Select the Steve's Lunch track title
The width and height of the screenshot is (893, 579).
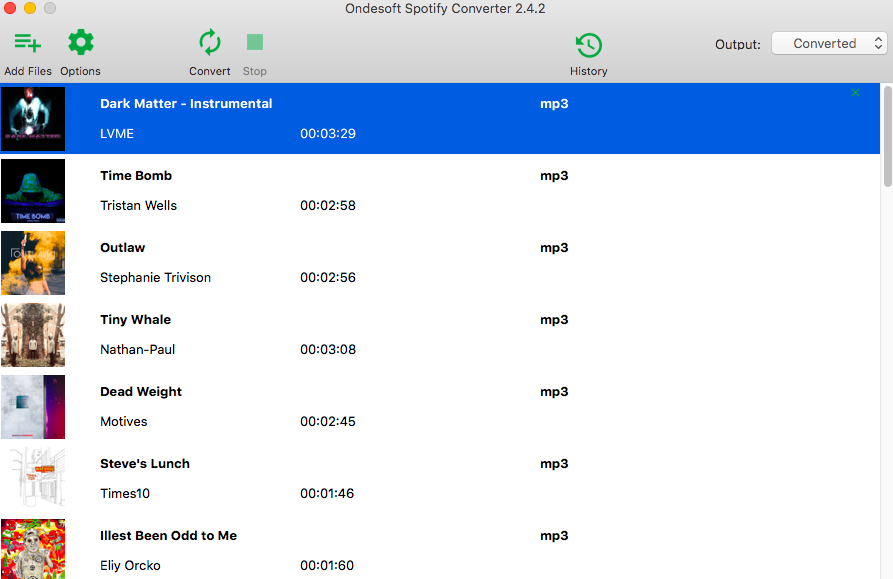coord(145,463)
